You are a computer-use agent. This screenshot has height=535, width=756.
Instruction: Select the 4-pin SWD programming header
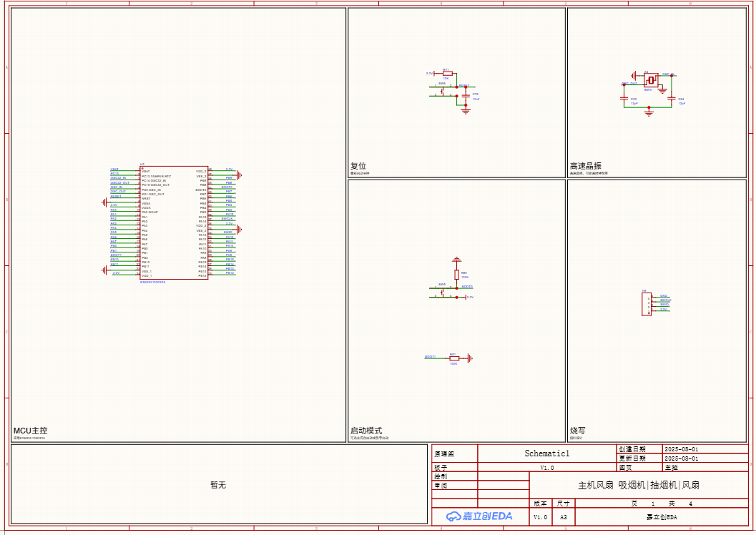[647, 304]
